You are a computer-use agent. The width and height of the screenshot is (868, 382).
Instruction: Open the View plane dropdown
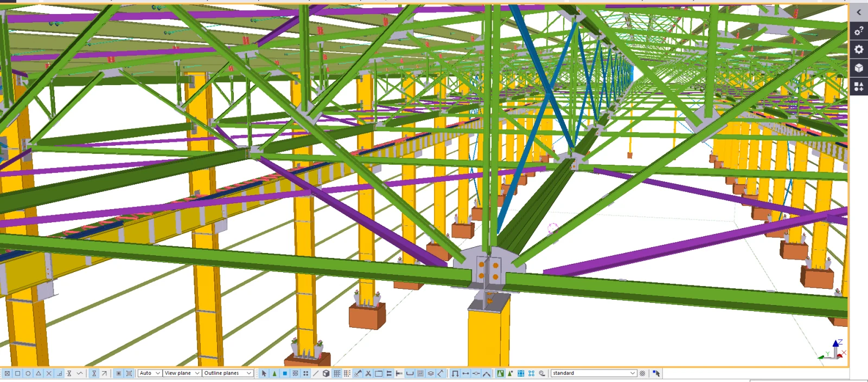(182, 373)
